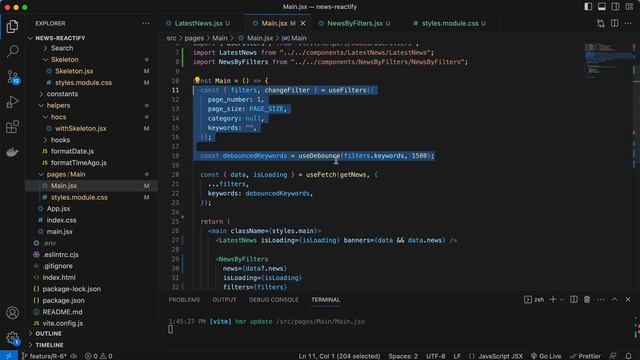Image resolution: width=640 pixels, height=360 pixels.
Task: Switch to LatestNews.jsx tab
Action: (x=199, y=23)
